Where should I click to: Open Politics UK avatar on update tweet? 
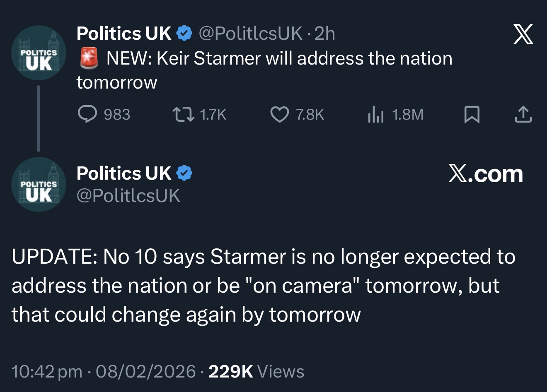(39, 184)
